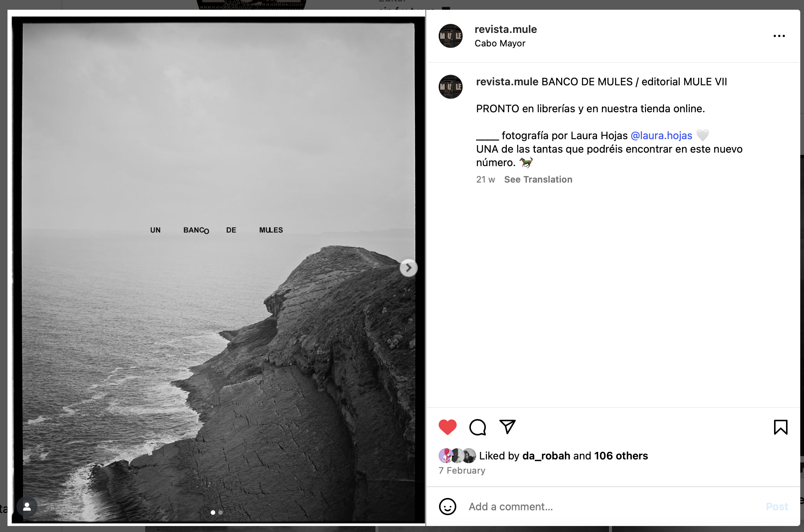The height and width of the screenshot is (532, 804).
Task: Show tagged people on the photo
Action: point(27,507)
